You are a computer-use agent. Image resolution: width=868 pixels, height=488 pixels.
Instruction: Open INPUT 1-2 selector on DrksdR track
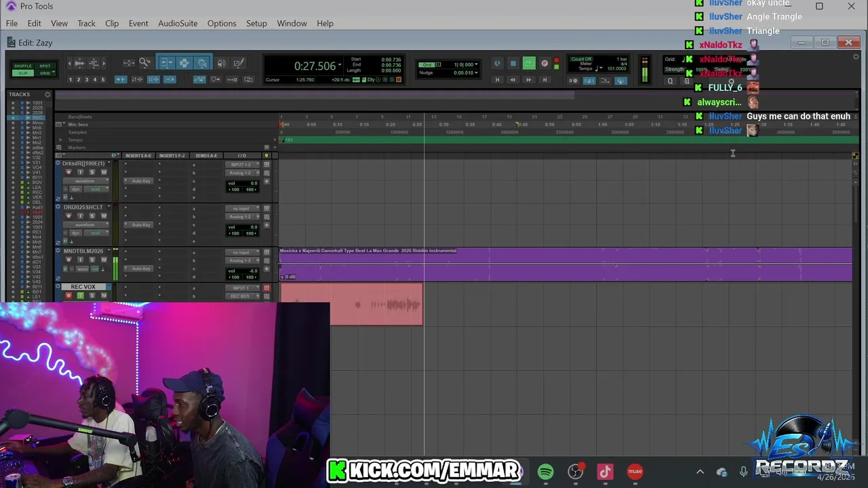(242, 165)
